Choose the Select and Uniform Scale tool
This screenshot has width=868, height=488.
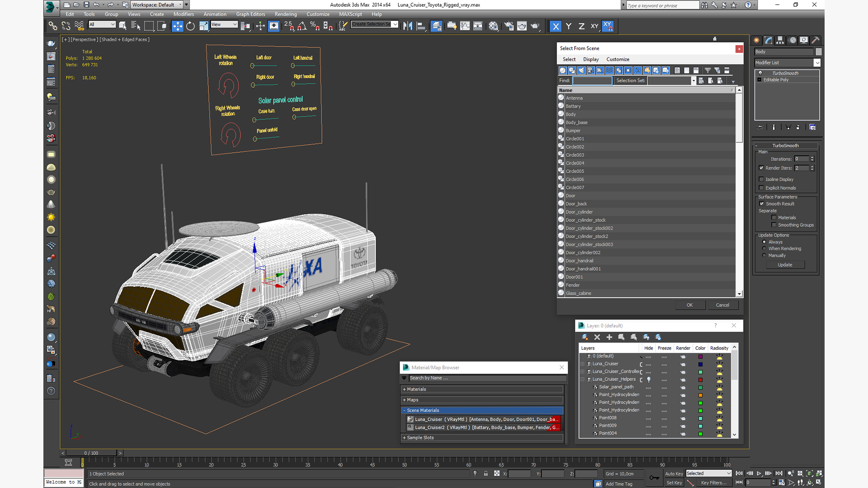[x=204, y=26]
